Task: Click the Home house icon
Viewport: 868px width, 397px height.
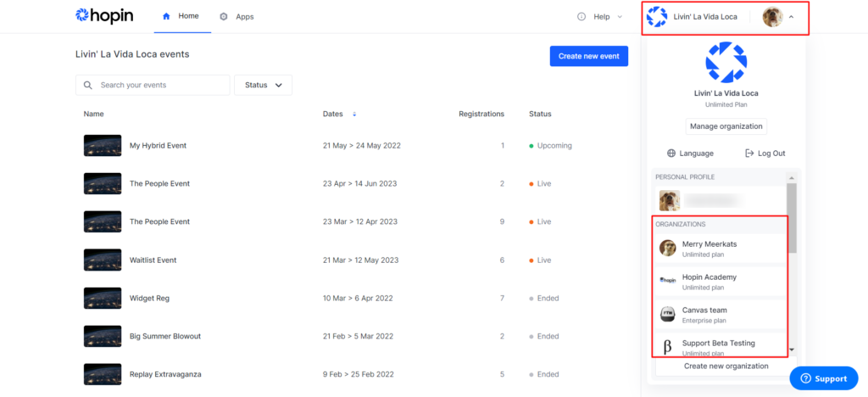Action: coord(166,16)
